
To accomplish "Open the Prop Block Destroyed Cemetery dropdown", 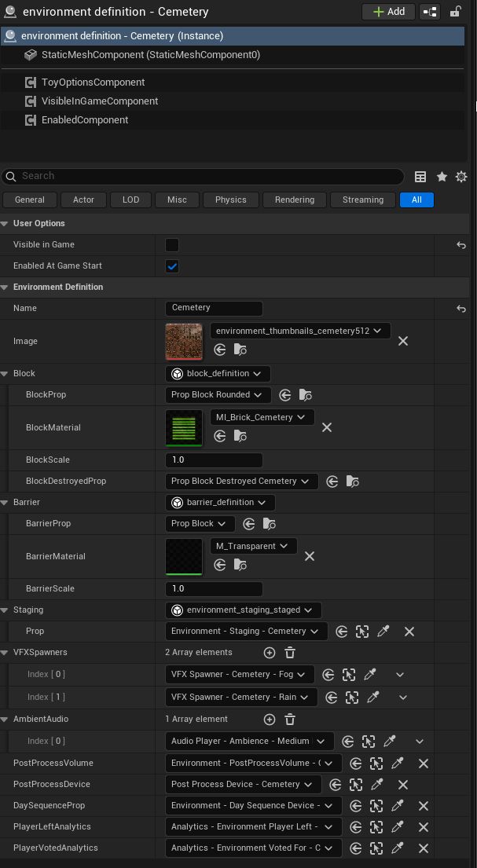I will pos(241,481).
